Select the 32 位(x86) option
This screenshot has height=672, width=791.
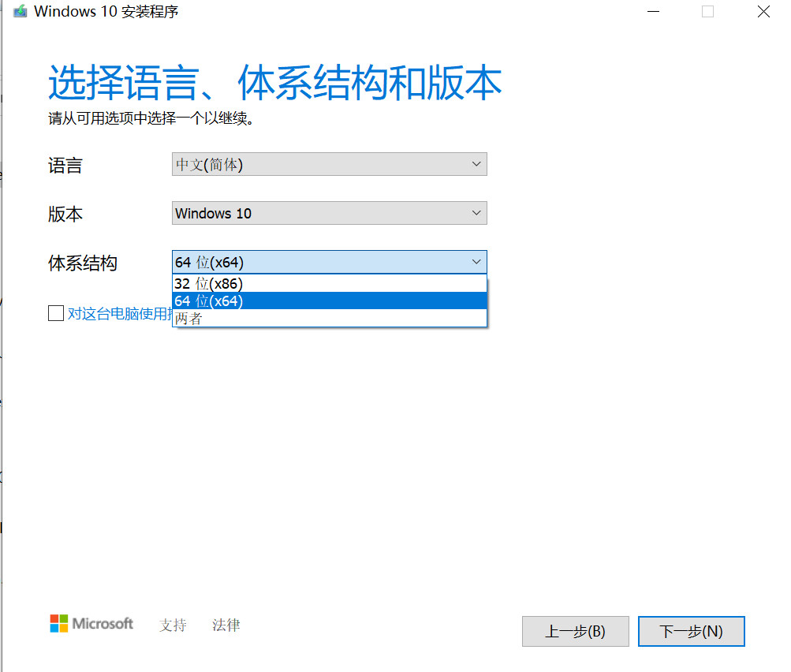pos(237,283)
